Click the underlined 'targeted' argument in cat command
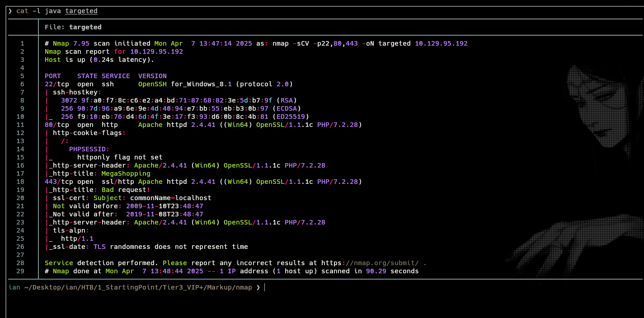This screenshot has height=318, width=644. click(81, 11)
